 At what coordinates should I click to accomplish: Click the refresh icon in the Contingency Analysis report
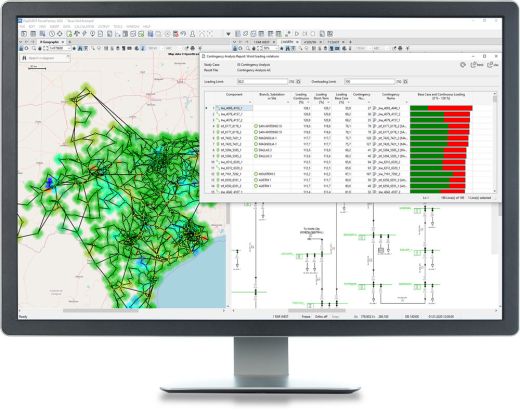pyautogui.click(x=463, y=65)
